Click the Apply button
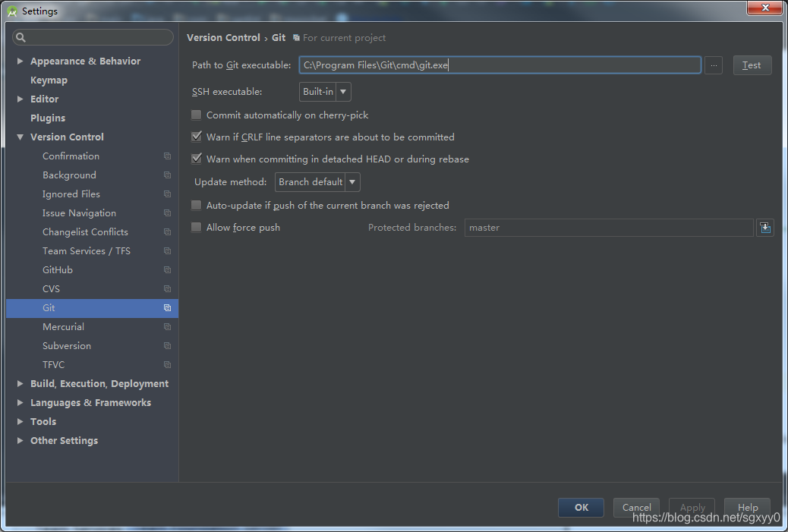 pos(692,508)
